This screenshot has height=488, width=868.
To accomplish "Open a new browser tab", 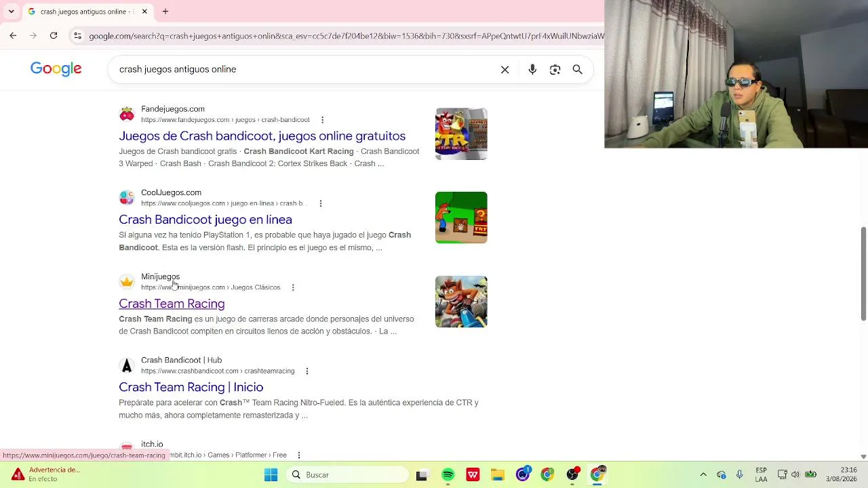I will [165, 12].
